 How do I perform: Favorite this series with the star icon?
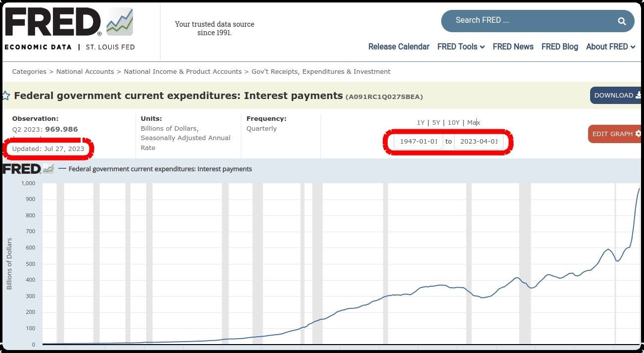[x=6, y=96]
